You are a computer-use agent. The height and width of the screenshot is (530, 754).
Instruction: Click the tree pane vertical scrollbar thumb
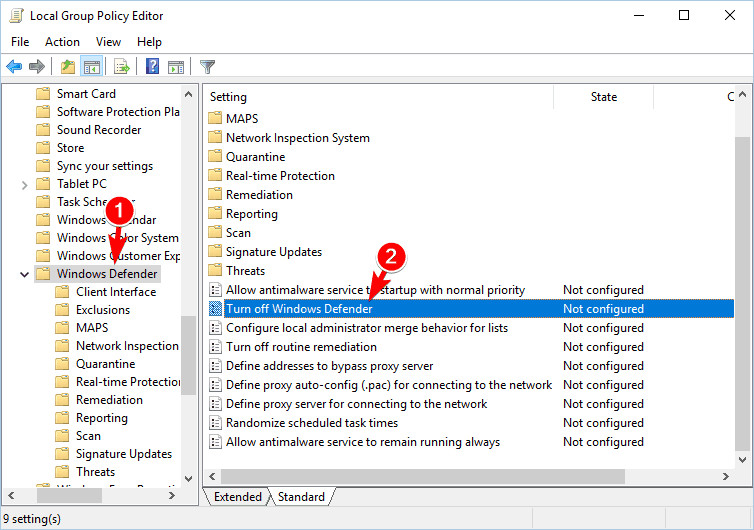pos(188,355)
